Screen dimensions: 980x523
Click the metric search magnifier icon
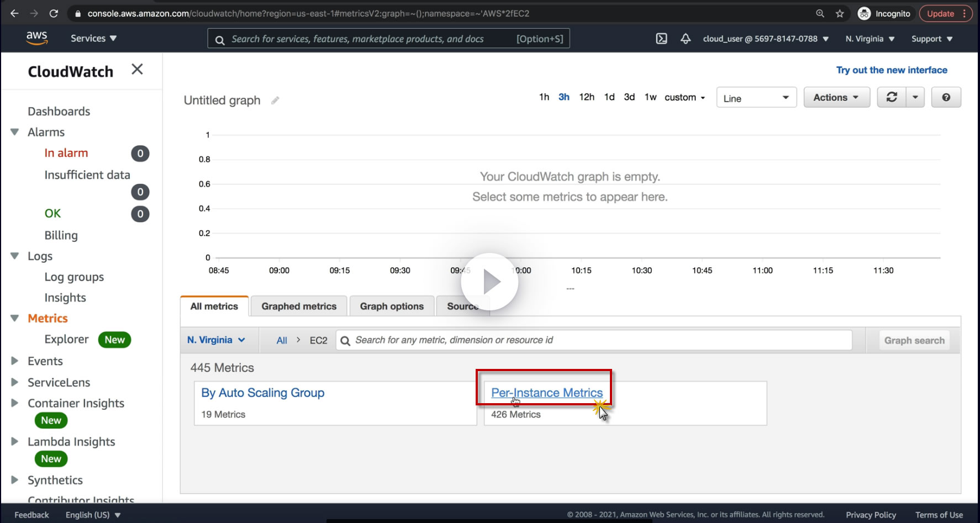tap(345, 341)
